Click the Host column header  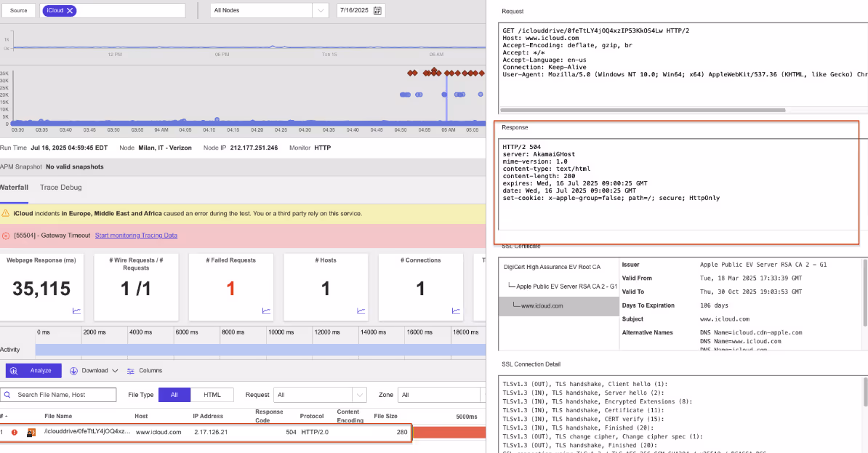coord(141,417)
